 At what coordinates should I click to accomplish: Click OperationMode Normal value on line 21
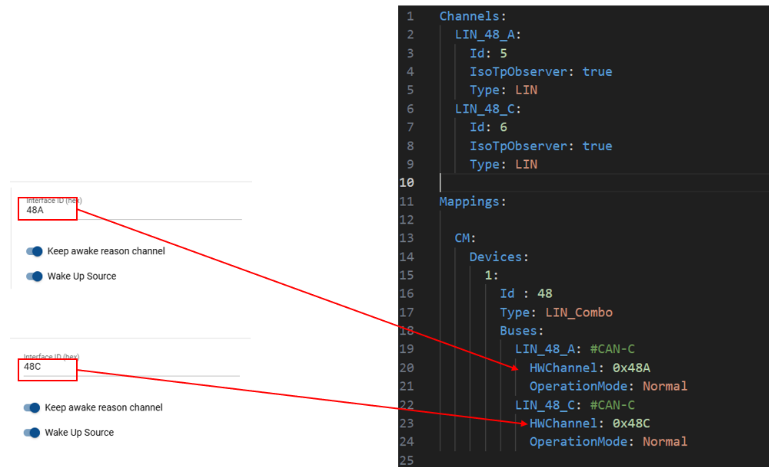tap(665, 386)
